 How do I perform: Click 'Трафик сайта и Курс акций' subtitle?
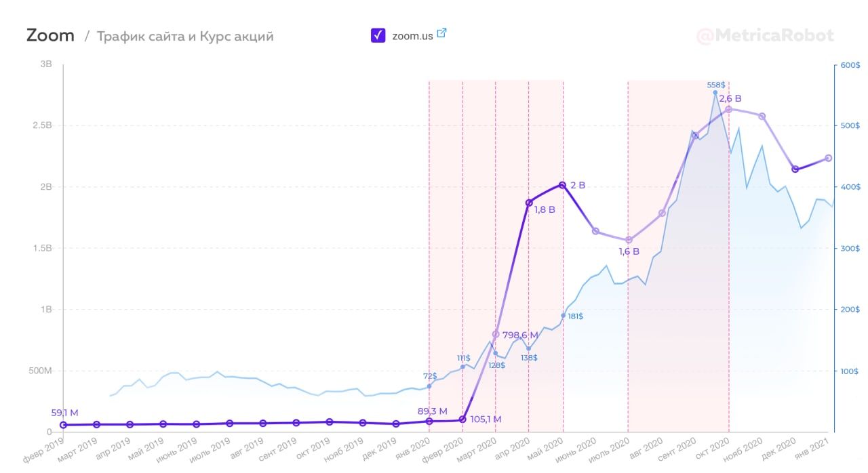(x=185, y=37)
